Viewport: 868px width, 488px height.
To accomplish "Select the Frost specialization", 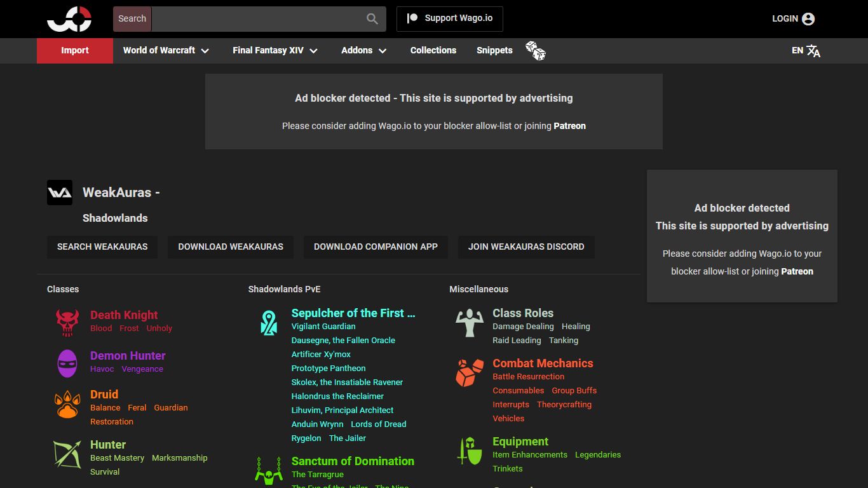I will click(129, 329).
